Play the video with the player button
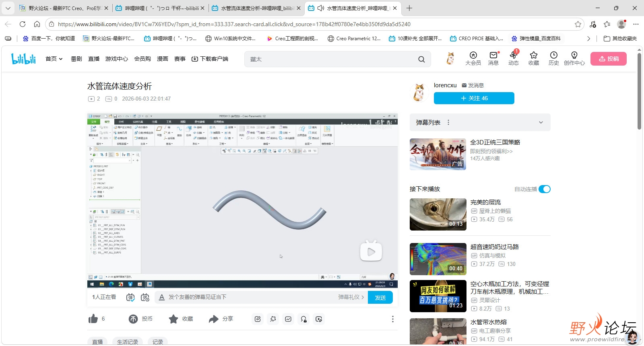644x346 pixels. pyautogui.click(x=371, y=251)
